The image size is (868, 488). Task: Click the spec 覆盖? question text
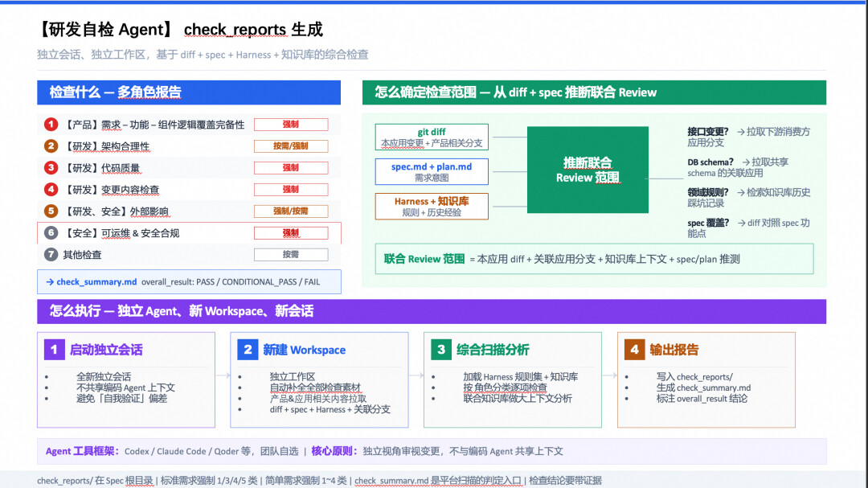[708, 223]
